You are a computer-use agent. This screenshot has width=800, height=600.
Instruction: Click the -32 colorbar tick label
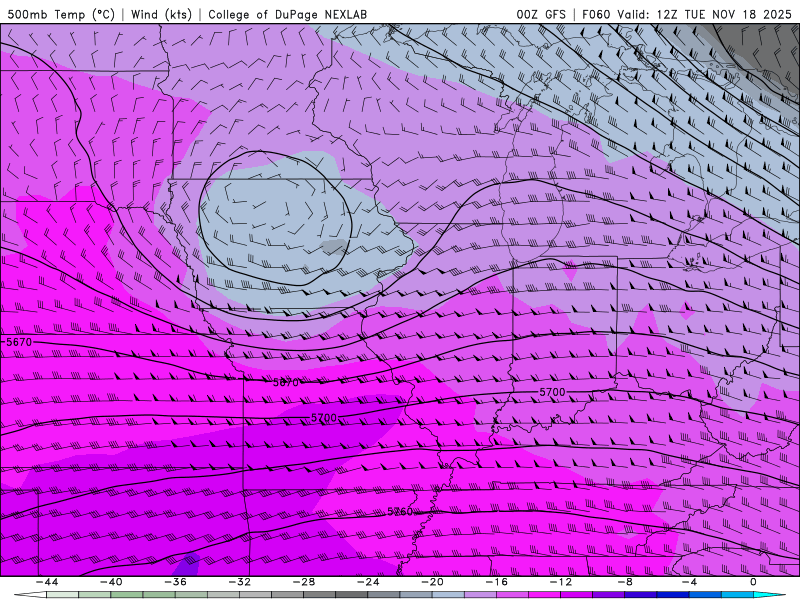[x=239, y=582]
